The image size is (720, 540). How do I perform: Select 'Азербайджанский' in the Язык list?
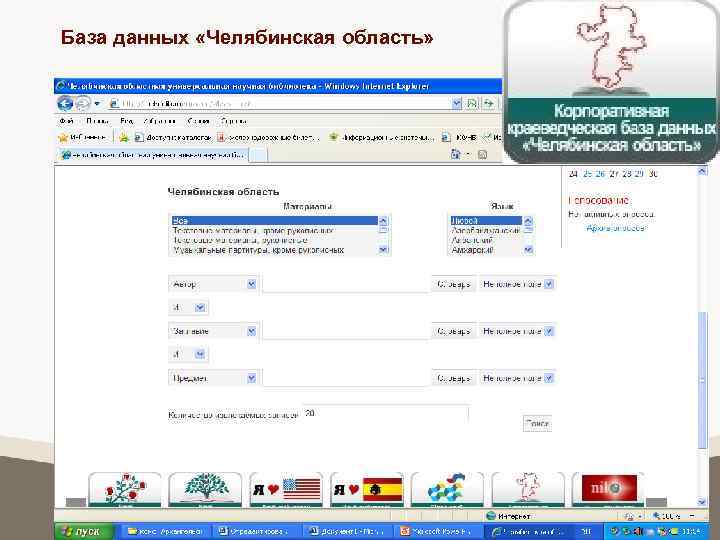click(x=486, y=231)
